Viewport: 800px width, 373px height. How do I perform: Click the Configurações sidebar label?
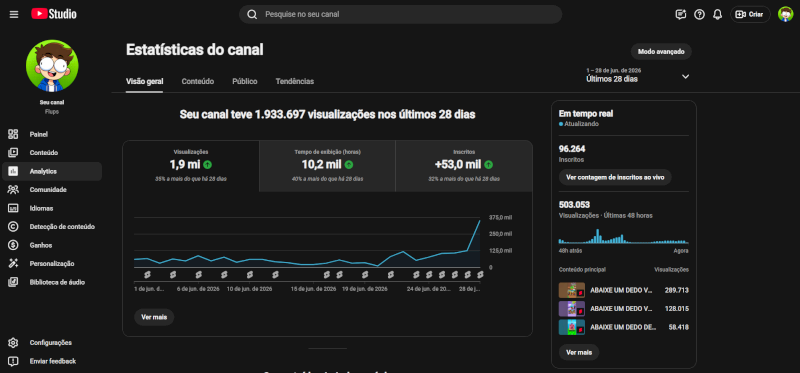point(51,342)
